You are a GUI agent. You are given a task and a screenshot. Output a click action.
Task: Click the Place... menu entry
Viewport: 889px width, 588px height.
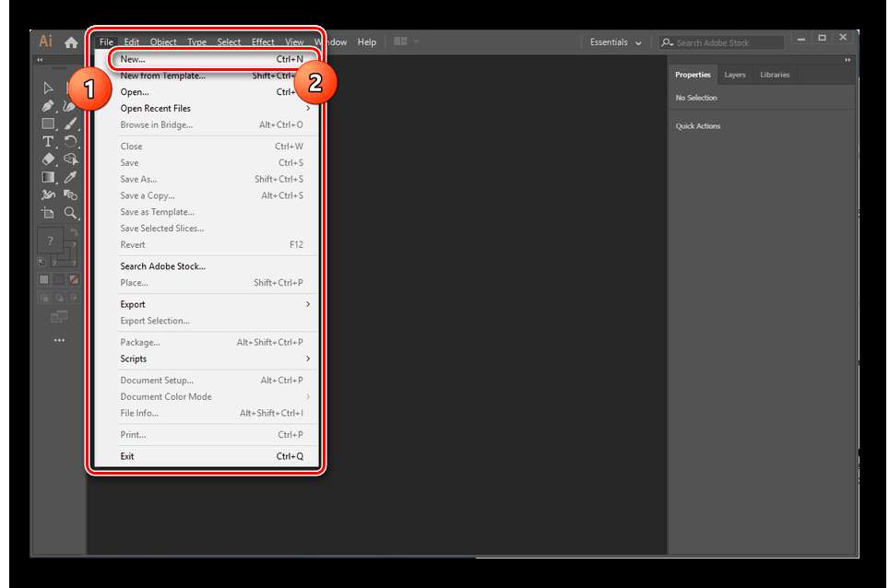tap(207, 283)
